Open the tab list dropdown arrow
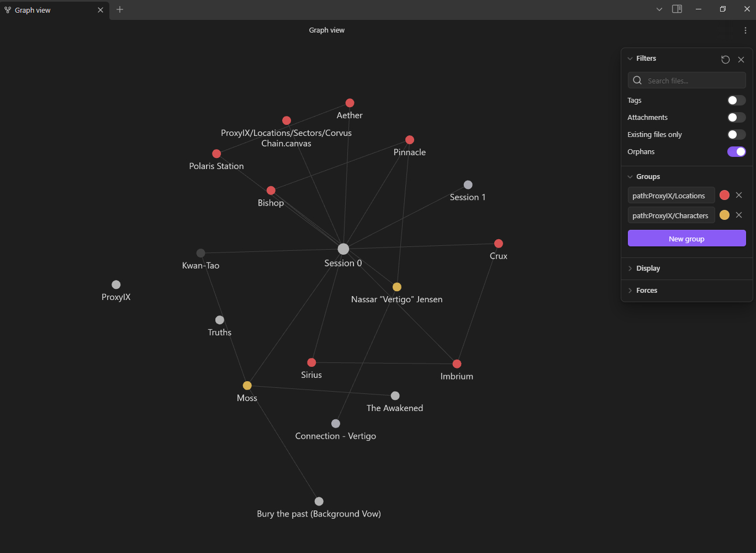 click(659, 9)
